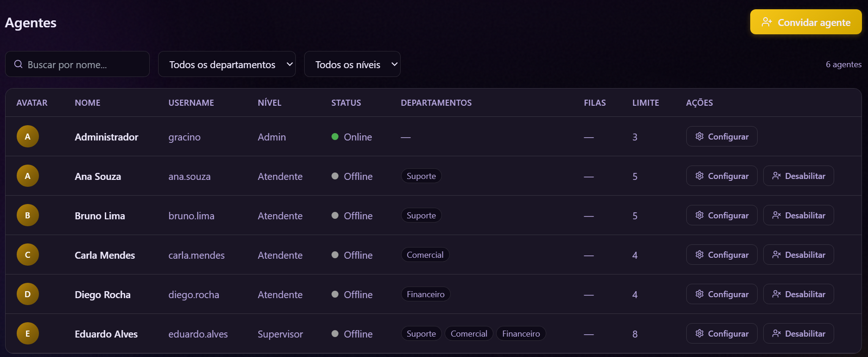The height and width of the screenshot is (357, 868).
Task: Click gear icon in Administrador's Configurar button
Action: pos(700,137)
